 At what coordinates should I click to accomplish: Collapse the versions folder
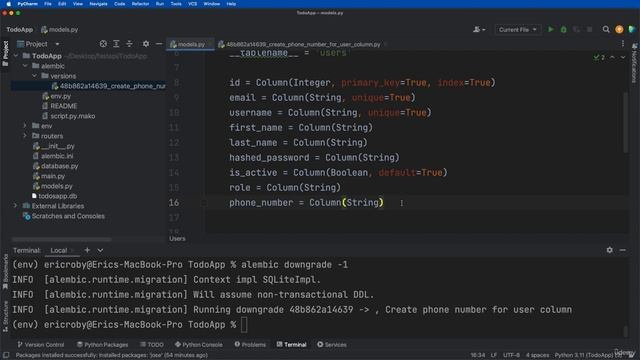coord(35,76)
